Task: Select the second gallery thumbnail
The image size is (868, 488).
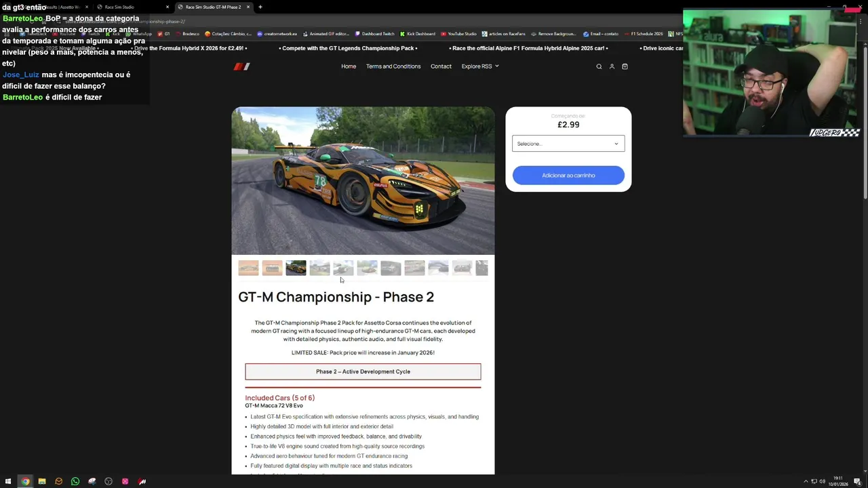Action: click(272, 268)
